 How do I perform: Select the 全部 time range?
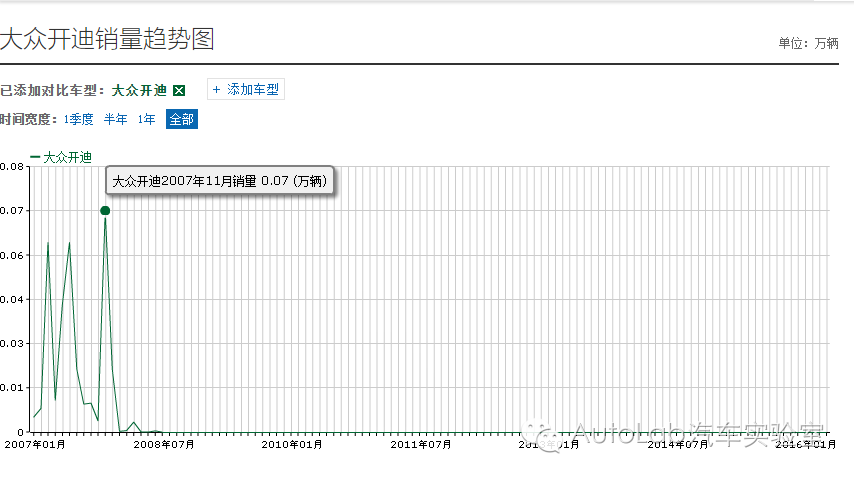pyautogui.click(x=182, y=119)
